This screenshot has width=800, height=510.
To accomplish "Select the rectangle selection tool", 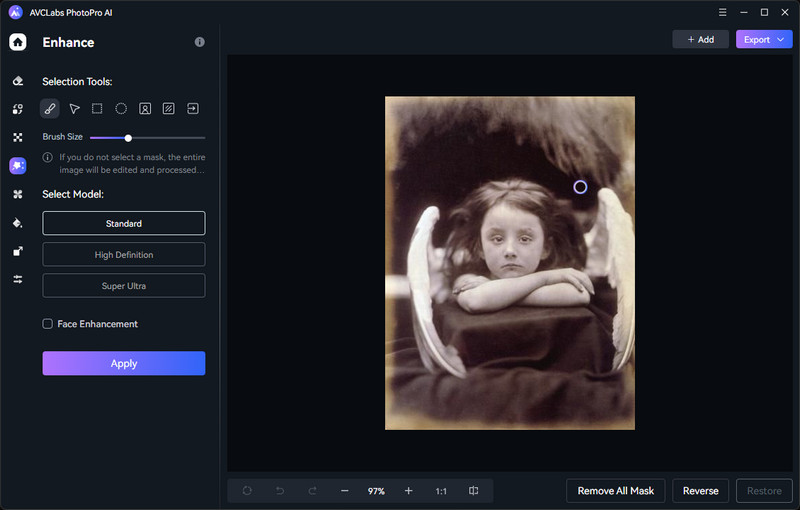I will pos(97,109).
